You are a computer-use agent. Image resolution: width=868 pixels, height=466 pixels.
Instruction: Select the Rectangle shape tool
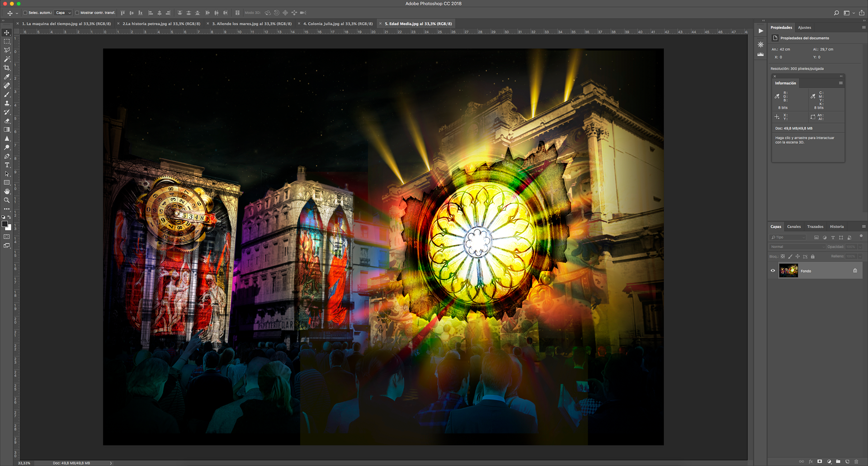(x=7, y=183)
